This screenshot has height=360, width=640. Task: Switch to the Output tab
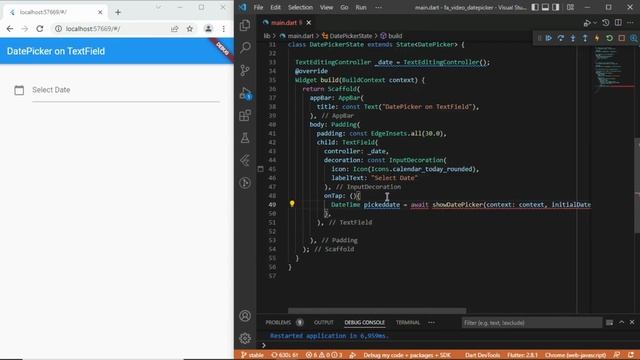(324, 322)
